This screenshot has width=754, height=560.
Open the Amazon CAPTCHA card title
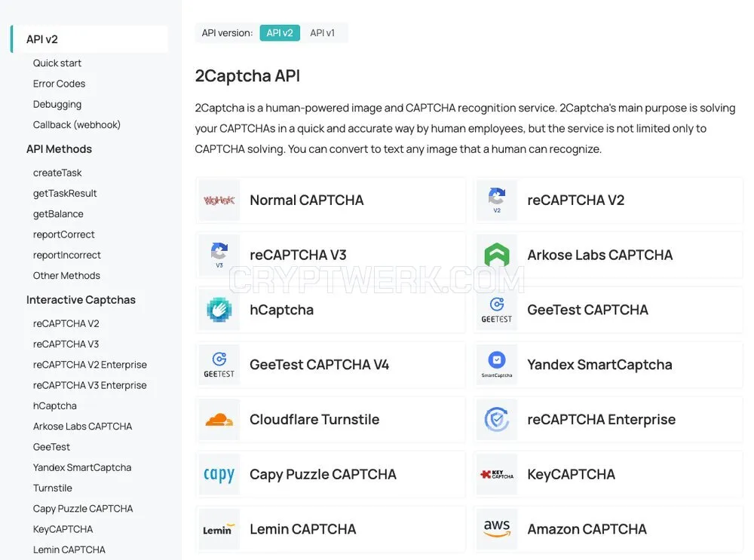587,529
